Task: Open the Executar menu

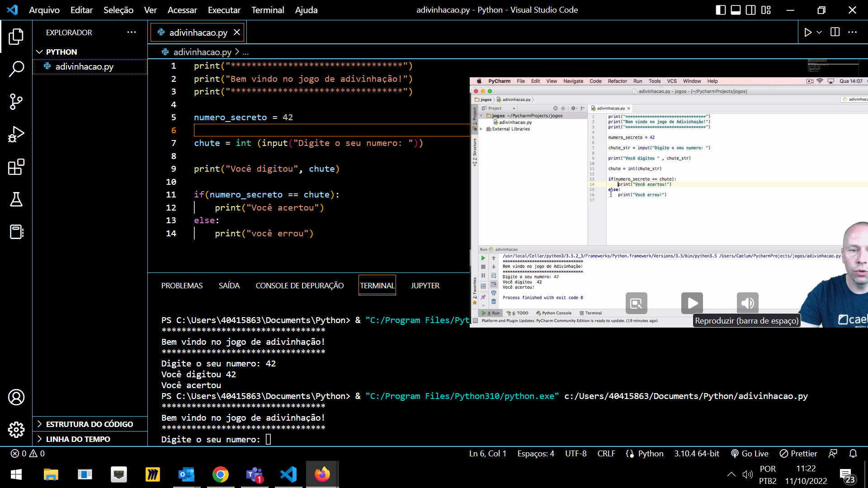Action: pos(224,10)
